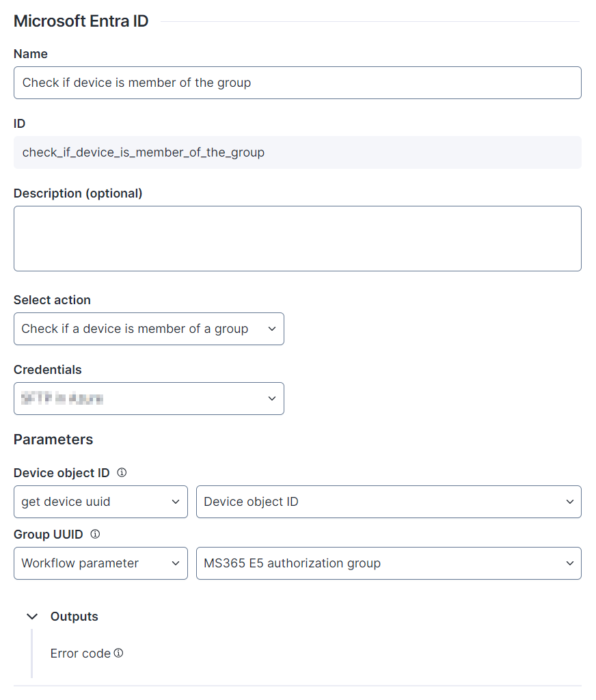Open the 'Workflow parameter' source dropdown
This screenshot has height=700, width=596.
tap(100, 563)
